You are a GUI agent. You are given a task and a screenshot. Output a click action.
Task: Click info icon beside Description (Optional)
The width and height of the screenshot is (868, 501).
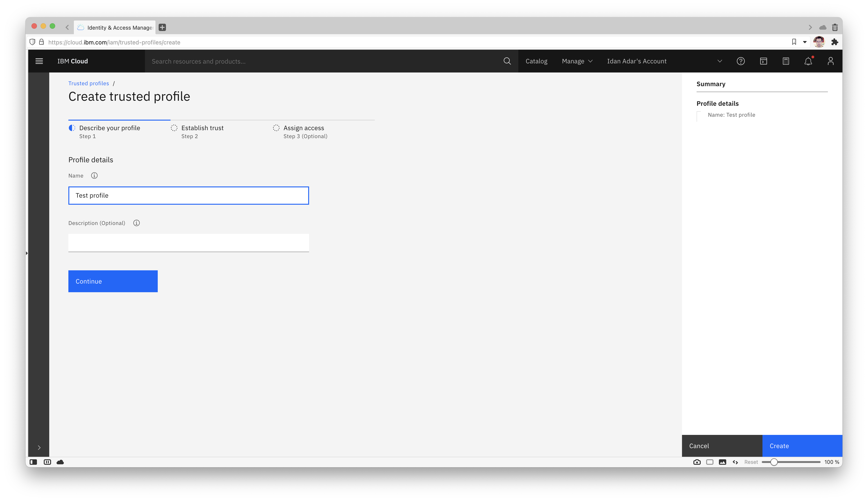click(137, 223)
